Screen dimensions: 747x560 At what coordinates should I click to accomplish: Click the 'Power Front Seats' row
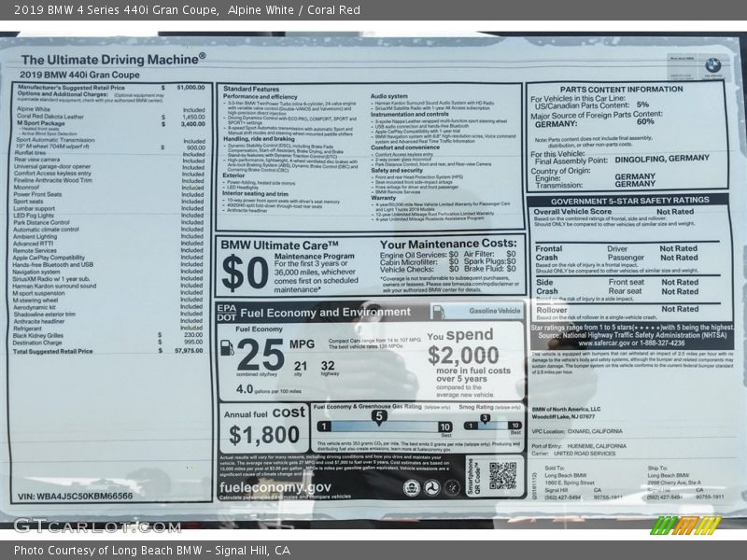[108, 194]
